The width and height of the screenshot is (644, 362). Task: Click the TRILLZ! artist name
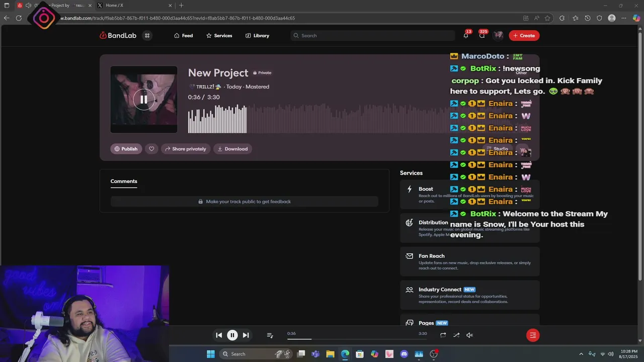click(205, 87)
